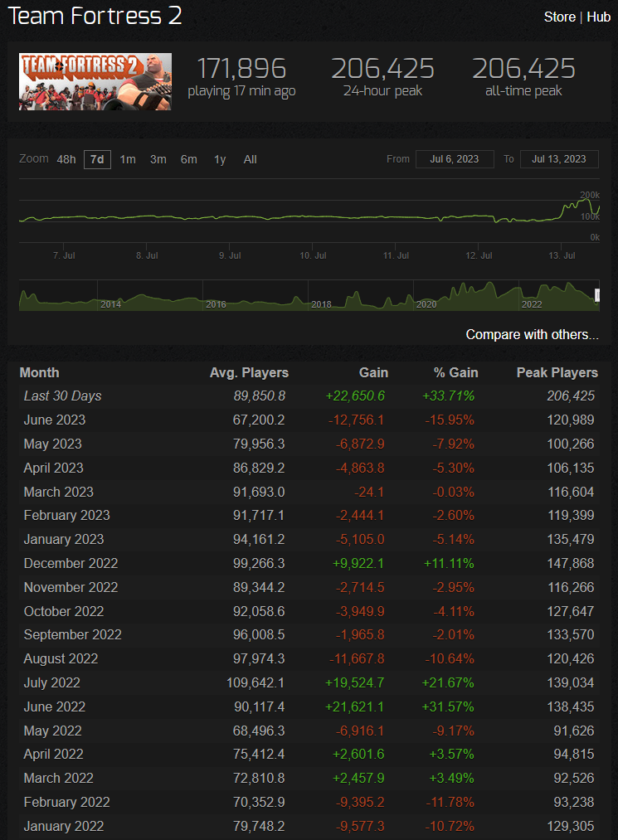The width and height of the screenshot is (618, 840).
Task: Click the May 2023 row label
Action: click(52, 444)
